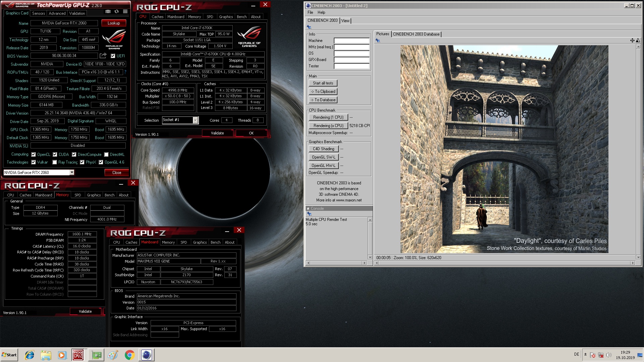Click the C4D Shading benchmark button

click(x=324, y=149)
